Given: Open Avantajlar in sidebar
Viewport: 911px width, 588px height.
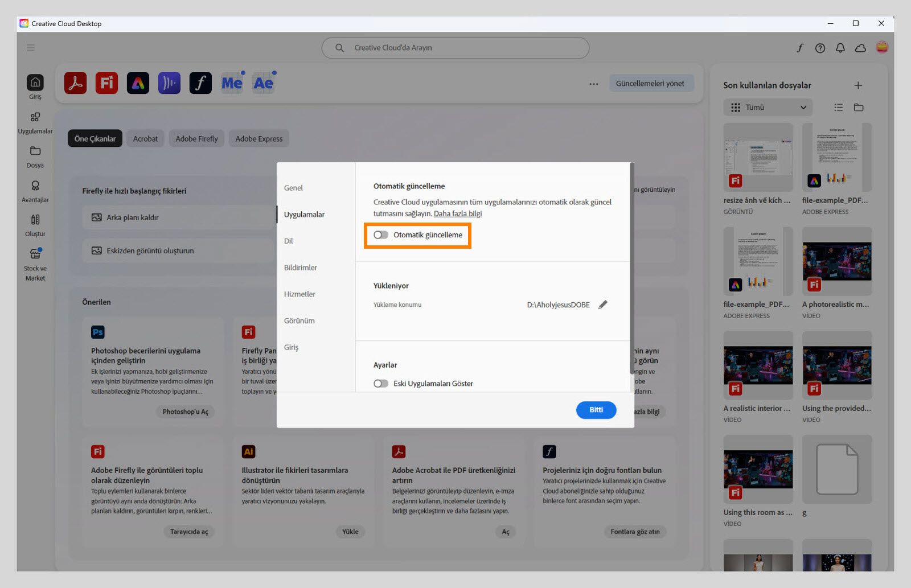Looking at the screenshot, I should [35, 191].
